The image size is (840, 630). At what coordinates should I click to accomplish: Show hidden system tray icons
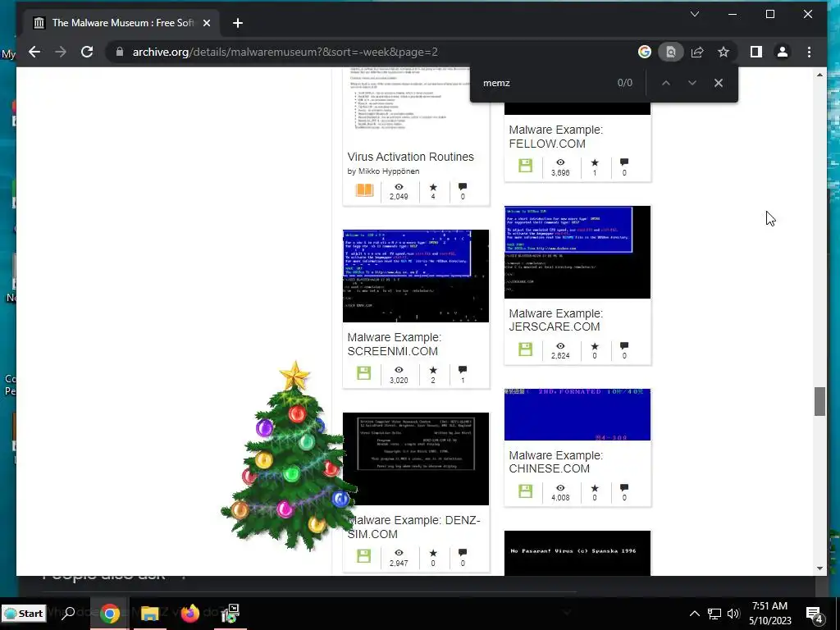694,614
